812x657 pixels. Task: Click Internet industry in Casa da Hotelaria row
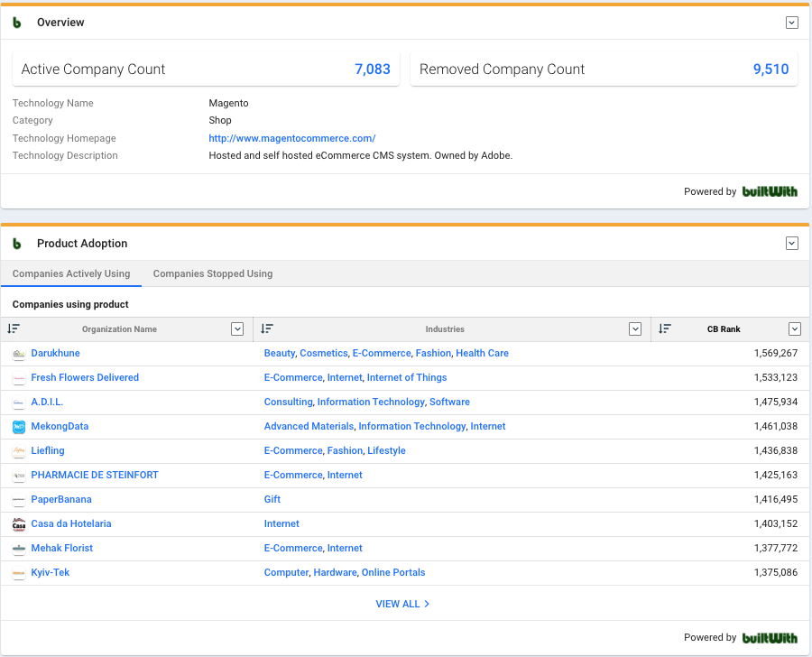(281, 523)
